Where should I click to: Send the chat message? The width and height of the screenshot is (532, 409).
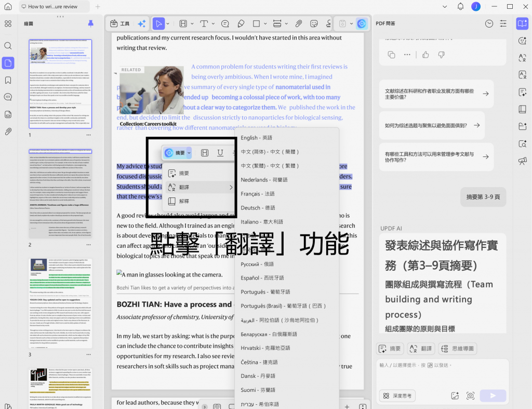[x=494, y=395]
